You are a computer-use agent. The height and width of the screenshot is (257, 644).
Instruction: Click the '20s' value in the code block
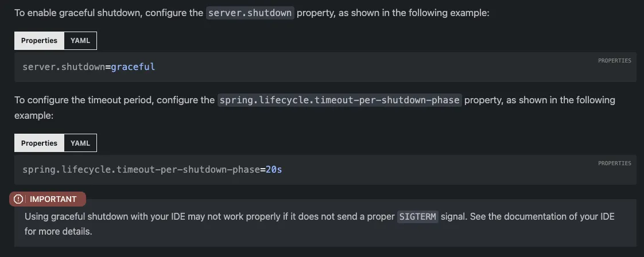tap(274, 169)
